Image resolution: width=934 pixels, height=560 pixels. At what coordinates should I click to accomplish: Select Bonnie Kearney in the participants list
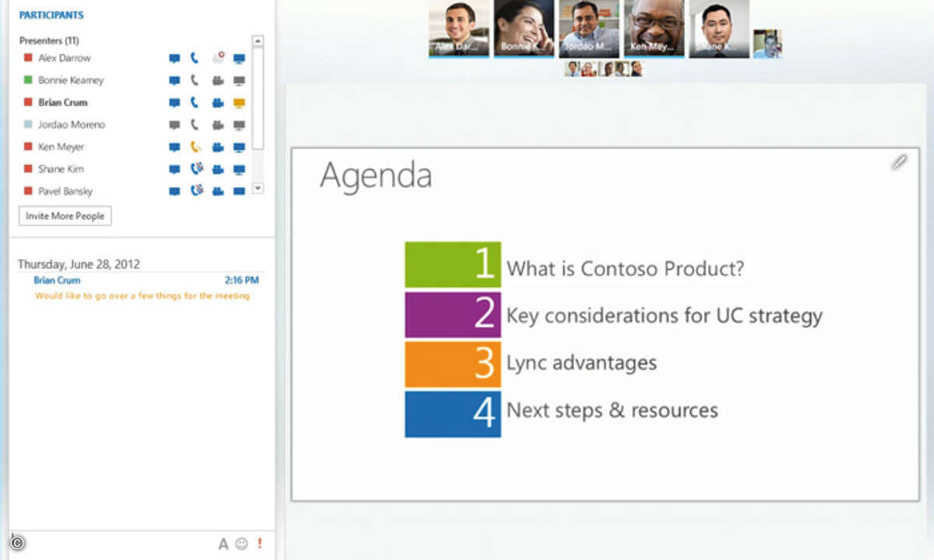tap(70, 80)
